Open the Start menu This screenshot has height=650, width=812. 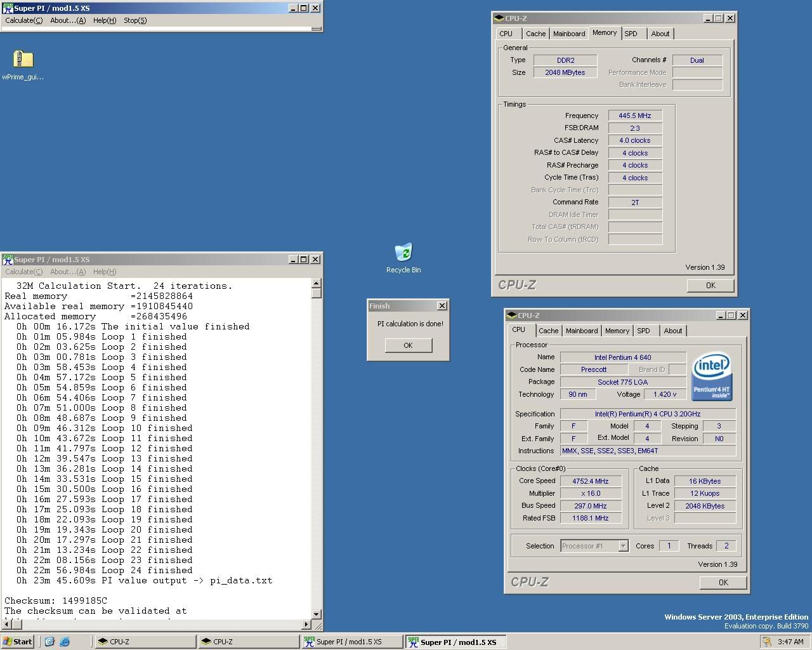17,642
